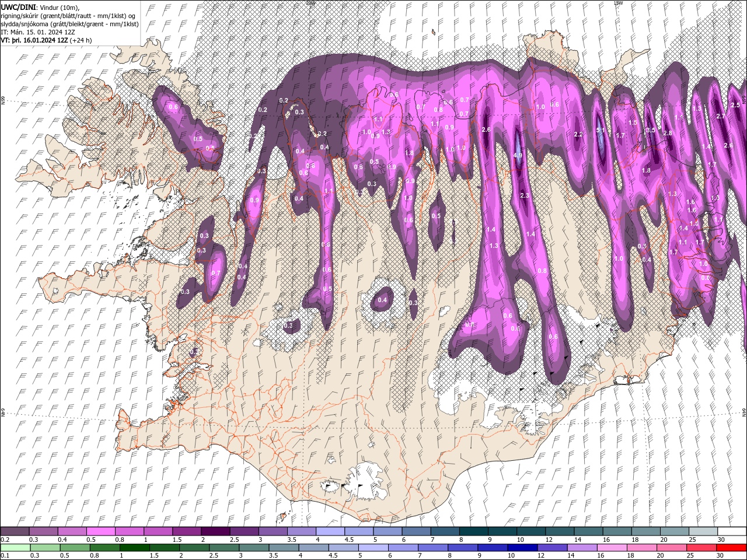This screenshot has width=747, height=560.
Task: Pick the light purple 14 swatch in lower legend
Action: pos(581,548)
